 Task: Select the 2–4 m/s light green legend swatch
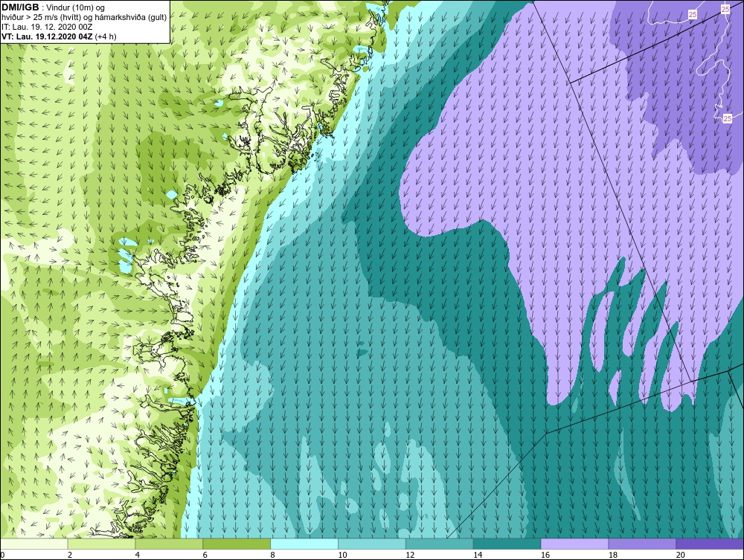[101, 544]
